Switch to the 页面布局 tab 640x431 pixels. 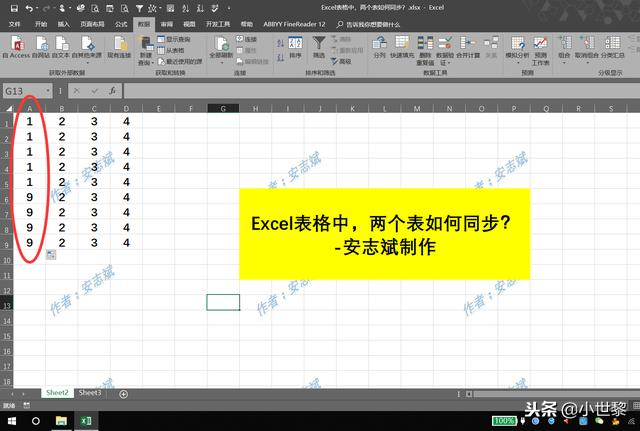coord(92,24)
